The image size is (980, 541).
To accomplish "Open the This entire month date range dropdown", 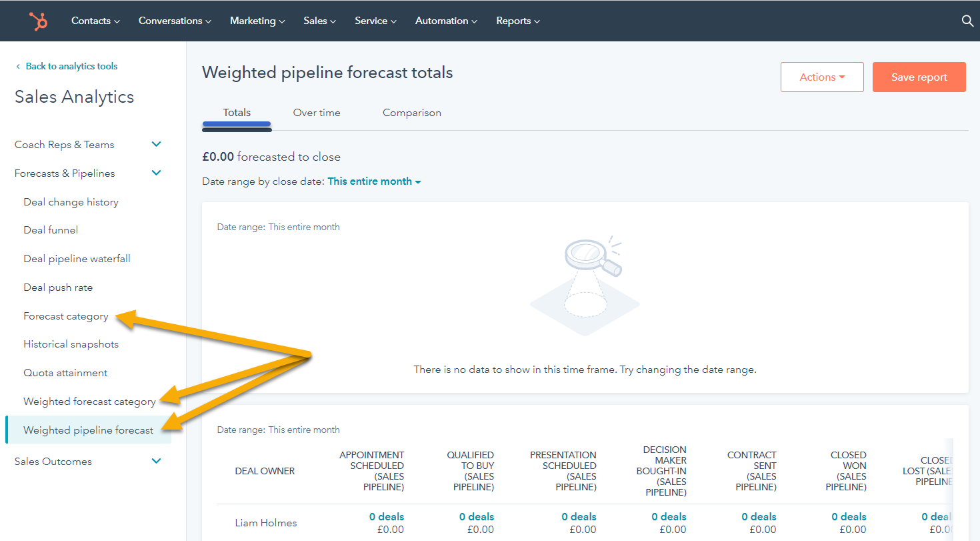I will pyautogui.click(x=374, y=181).
